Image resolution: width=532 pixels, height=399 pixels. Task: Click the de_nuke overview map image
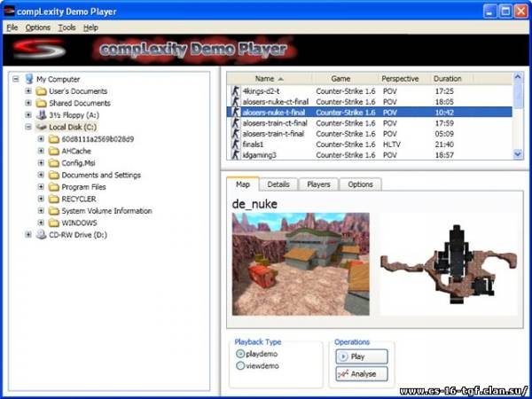coord(449,264)
